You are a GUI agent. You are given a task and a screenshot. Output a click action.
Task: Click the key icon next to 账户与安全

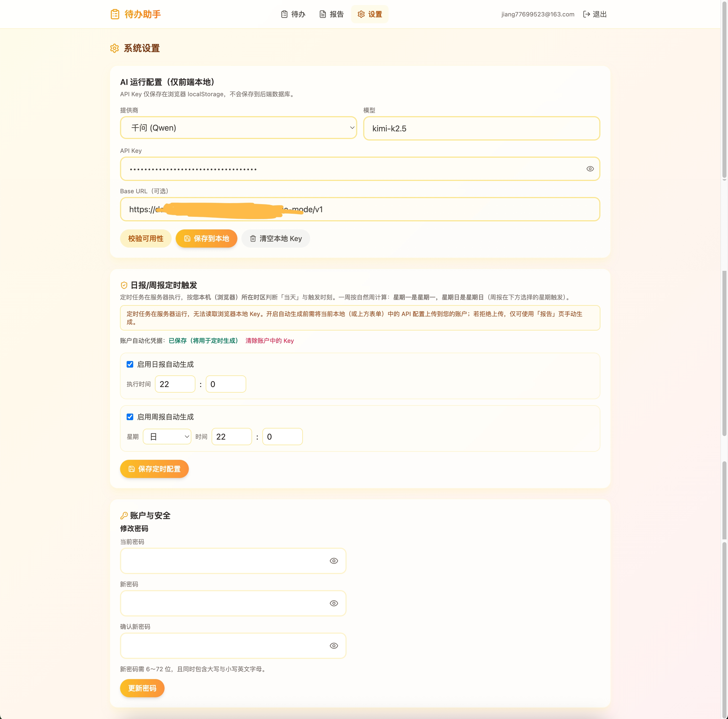(124, 515)
